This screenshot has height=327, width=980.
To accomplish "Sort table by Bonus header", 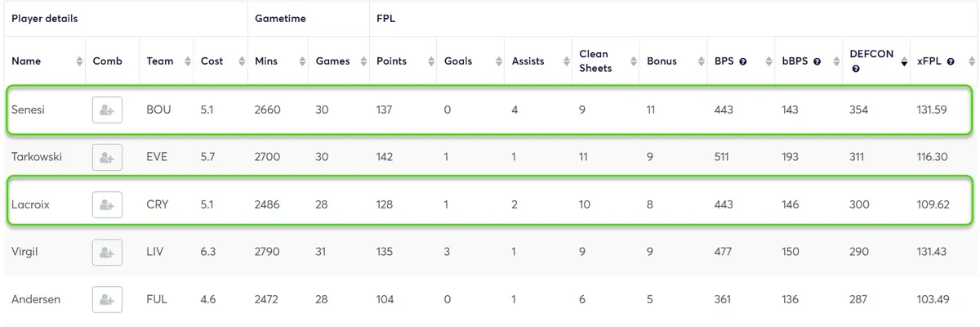I will tap(661, 61).
